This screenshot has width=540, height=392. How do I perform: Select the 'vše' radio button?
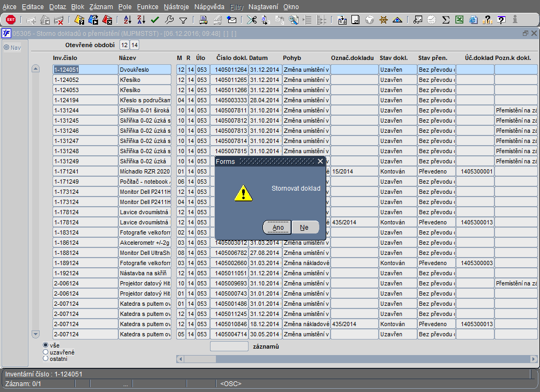pyautogui.click(x=46, y=345)
